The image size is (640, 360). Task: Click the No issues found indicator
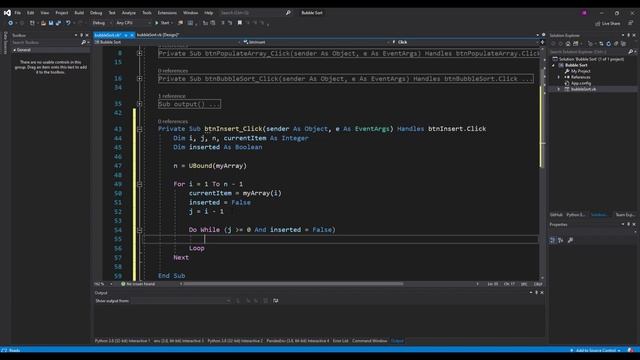(x=138, y=284)
